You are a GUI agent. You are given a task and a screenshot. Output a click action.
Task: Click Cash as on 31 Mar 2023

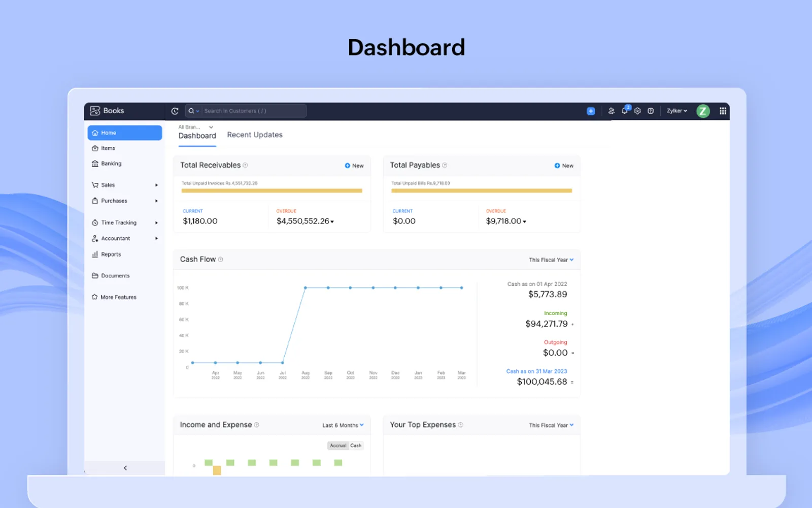[x=536, y=371]
